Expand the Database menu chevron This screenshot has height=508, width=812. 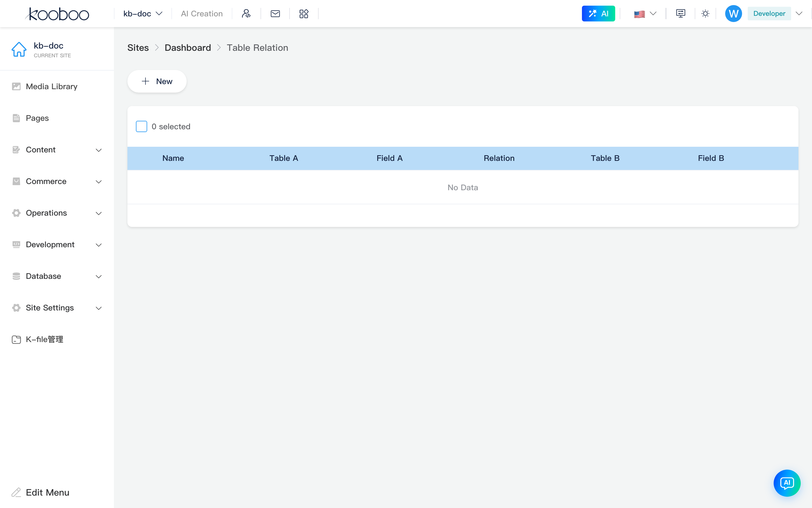[x=99, y=277]
